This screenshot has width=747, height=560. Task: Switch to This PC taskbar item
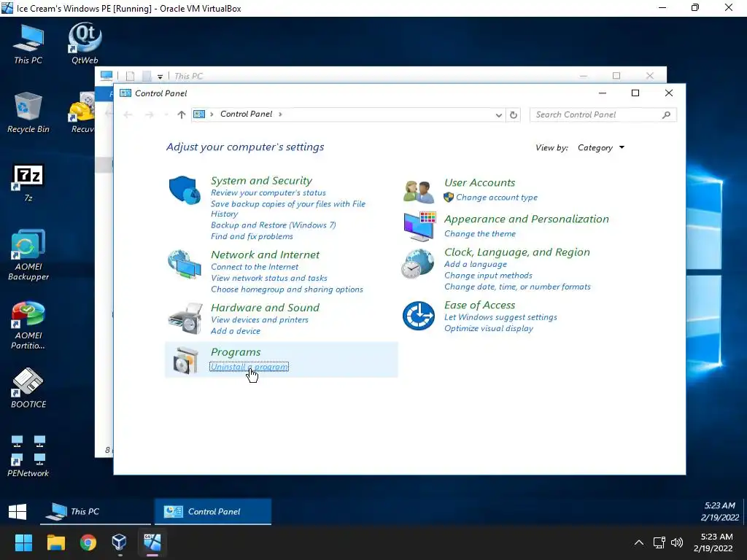click(x=96, y=511)
